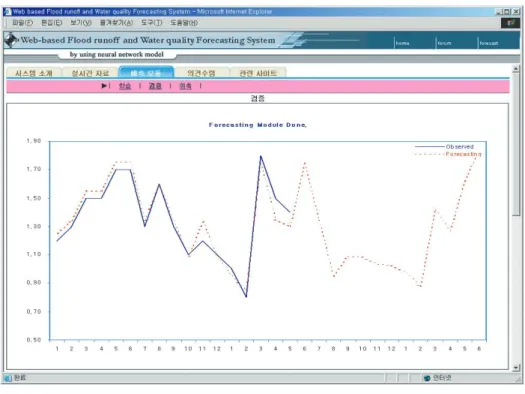
Task: Click the Observed line peak near 1.80
Action: click(260, 156)
